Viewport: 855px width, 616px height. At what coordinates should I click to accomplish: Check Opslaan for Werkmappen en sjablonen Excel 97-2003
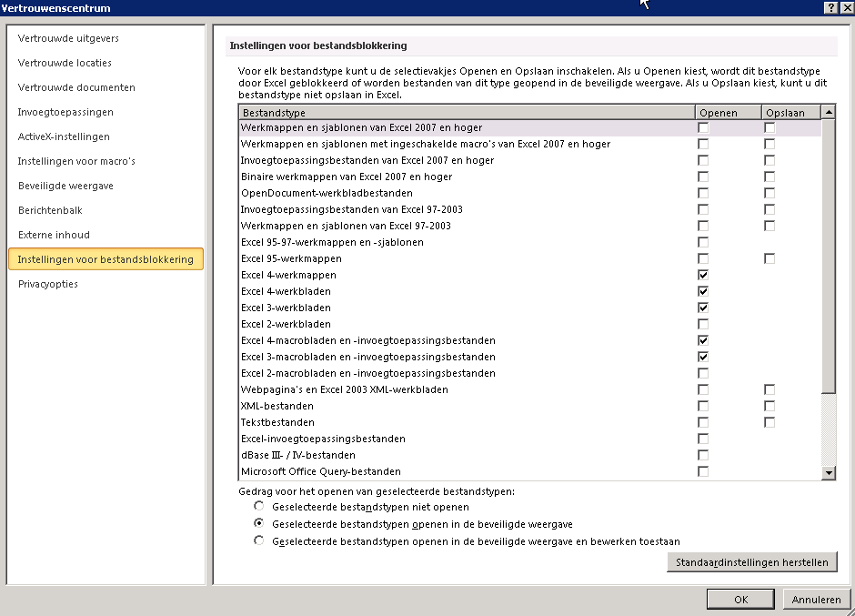769,226
